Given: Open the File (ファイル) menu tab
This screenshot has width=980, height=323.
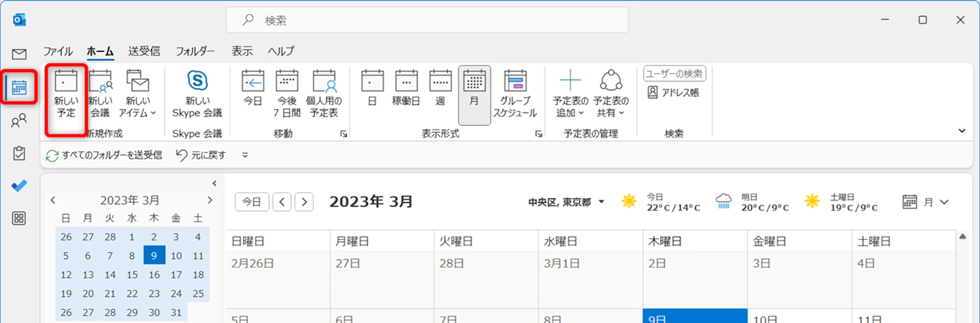Looking at the screenshot, I should [x=58, y=51].
